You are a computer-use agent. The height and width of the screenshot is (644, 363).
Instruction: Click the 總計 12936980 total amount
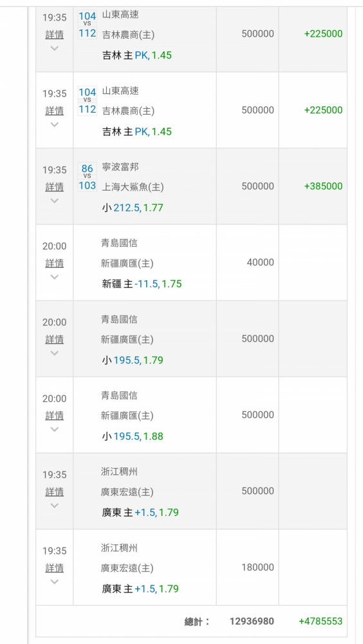252,621
